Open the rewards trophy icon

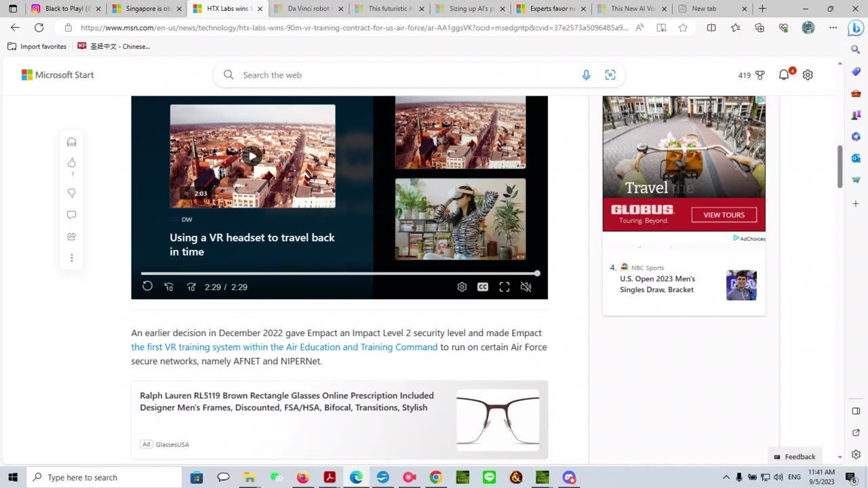759,75
